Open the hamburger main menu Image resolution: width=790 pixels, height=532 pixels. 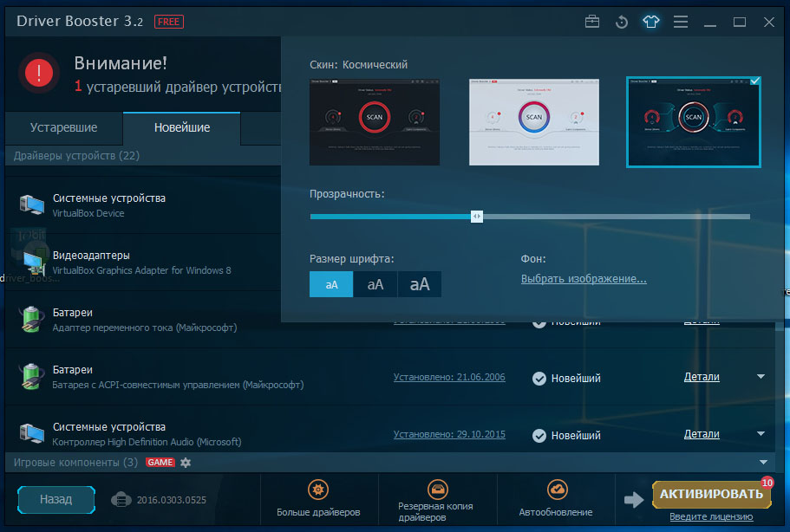681,22
